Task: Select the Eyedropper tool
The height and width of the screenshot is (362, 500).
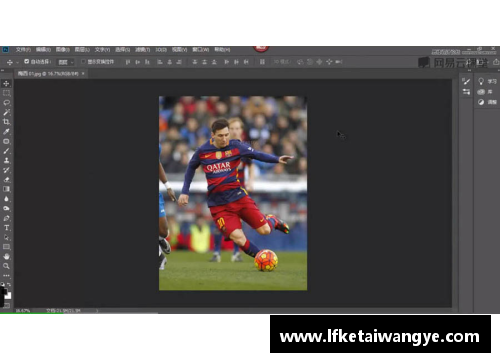Action: 6,131
